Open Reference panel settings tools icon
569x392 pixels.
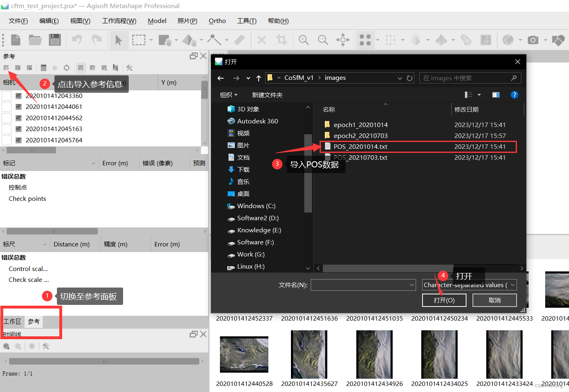click(129, 68)
